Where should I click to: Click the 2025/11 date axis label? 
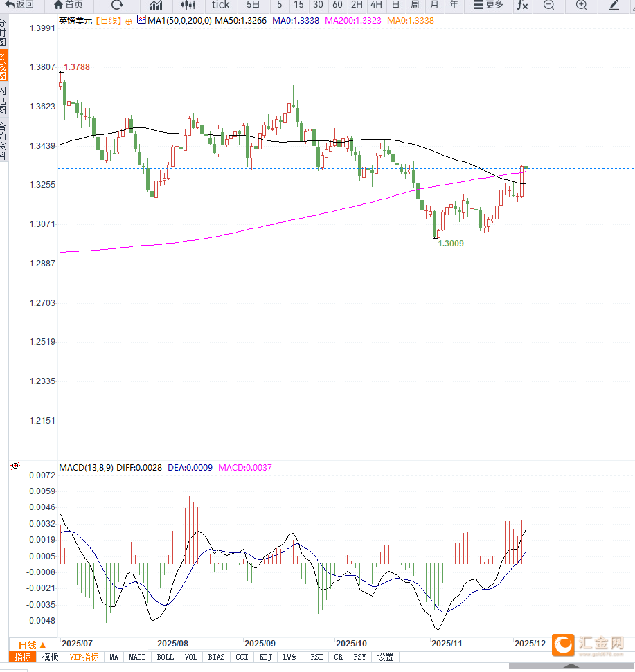(447, 644)
